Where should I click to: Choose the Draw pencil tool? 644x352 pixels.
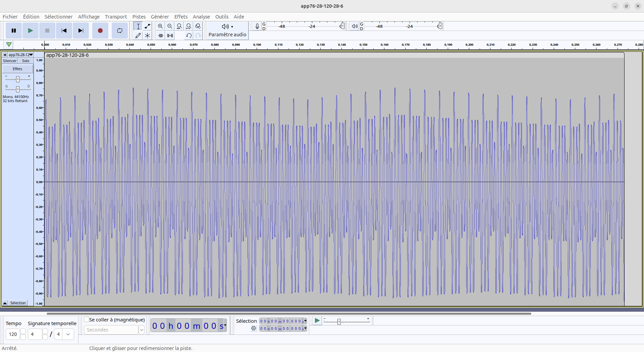(138, 35)
